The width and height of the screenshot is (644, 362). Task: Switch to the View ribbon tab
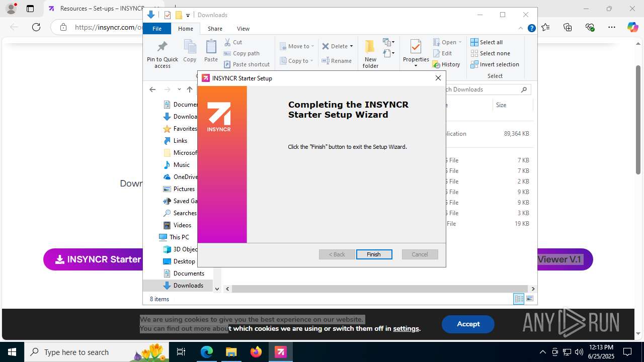243,29
